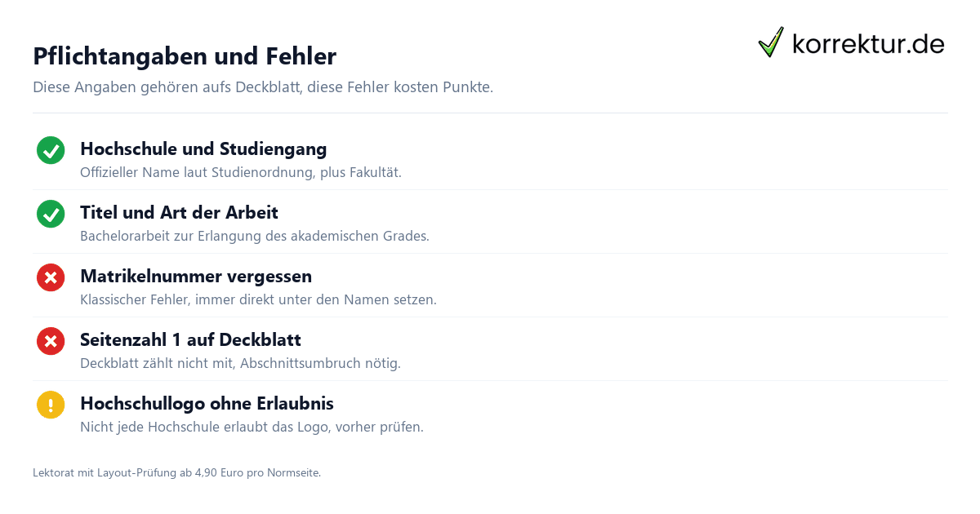Click the green checkmark beside Hochschule und Studiengang
The height and width of the screenshot is (514, 980).
[x=51, y=151]
